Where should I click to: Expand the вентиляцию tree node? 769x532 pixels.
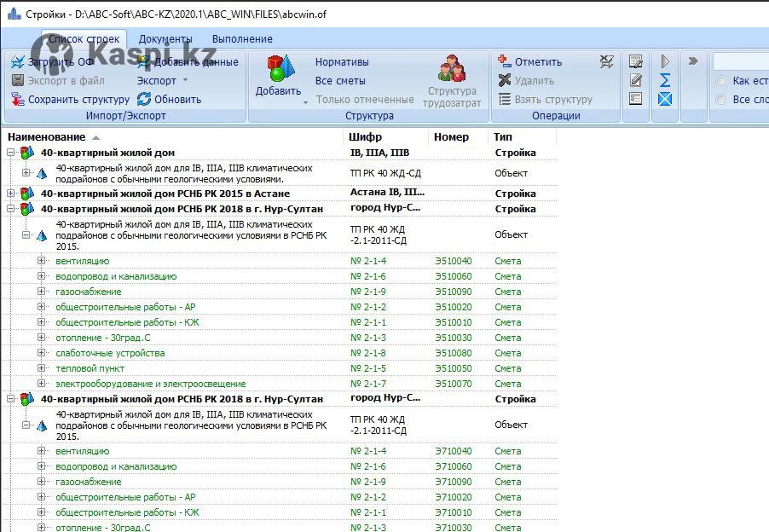click(41, 261)
